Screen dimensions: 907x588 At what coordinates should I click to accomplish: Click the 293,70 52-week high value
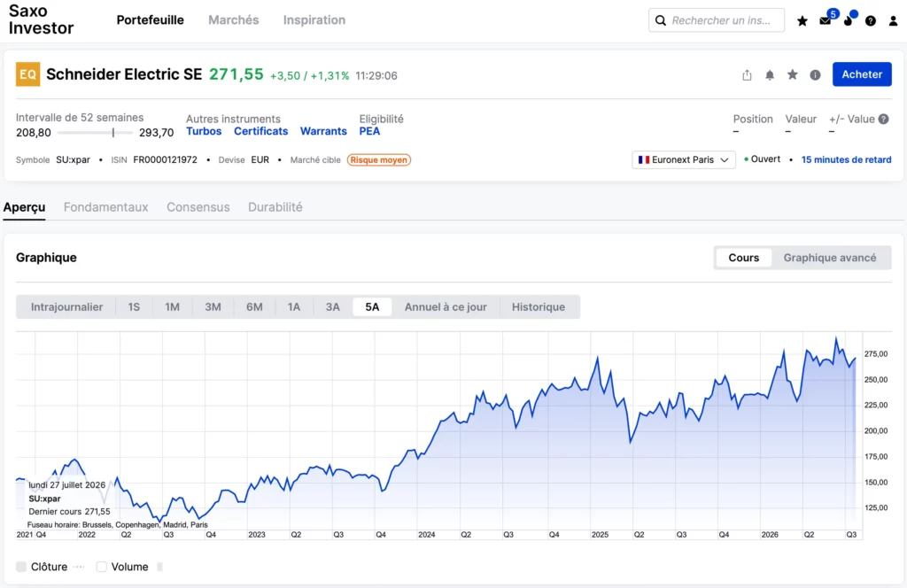pyautogui.click(x=156, y=133)
